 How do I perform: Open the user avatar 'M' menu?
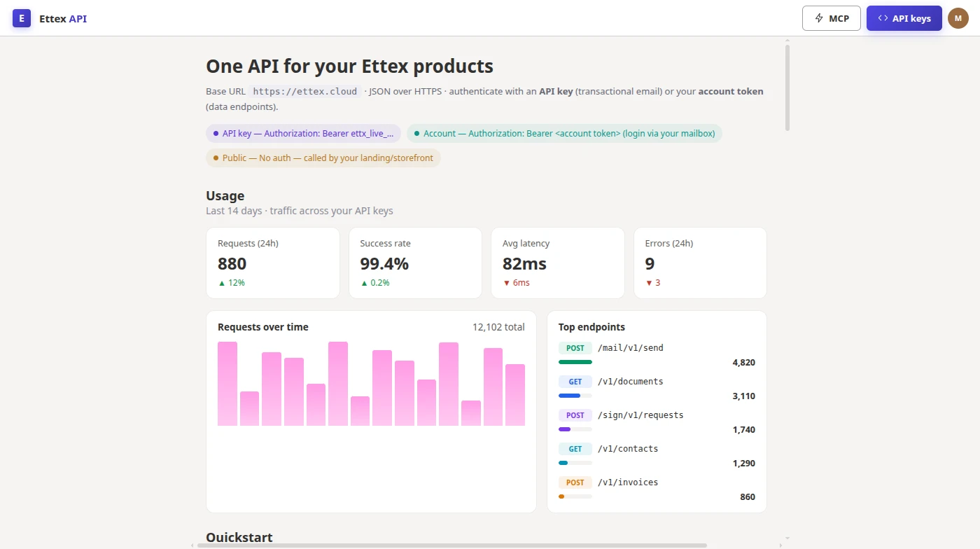point(958,18)
